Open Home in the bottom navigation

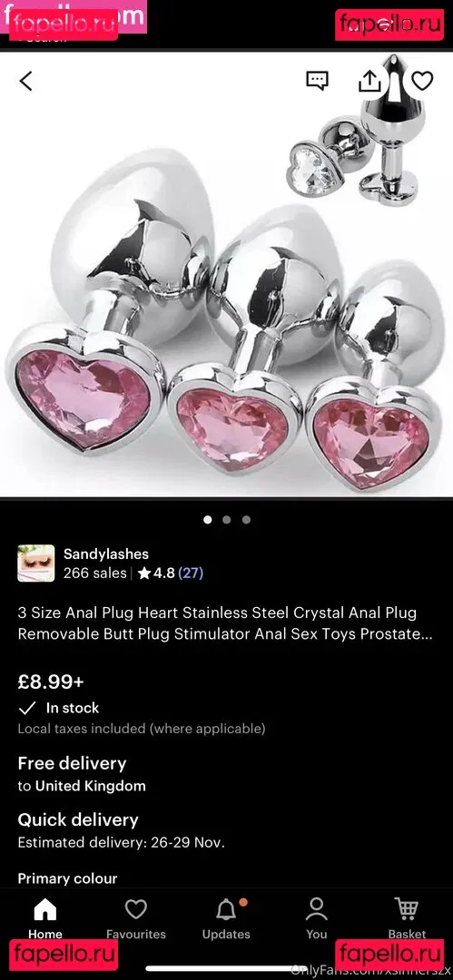click(x=45, y=918)
